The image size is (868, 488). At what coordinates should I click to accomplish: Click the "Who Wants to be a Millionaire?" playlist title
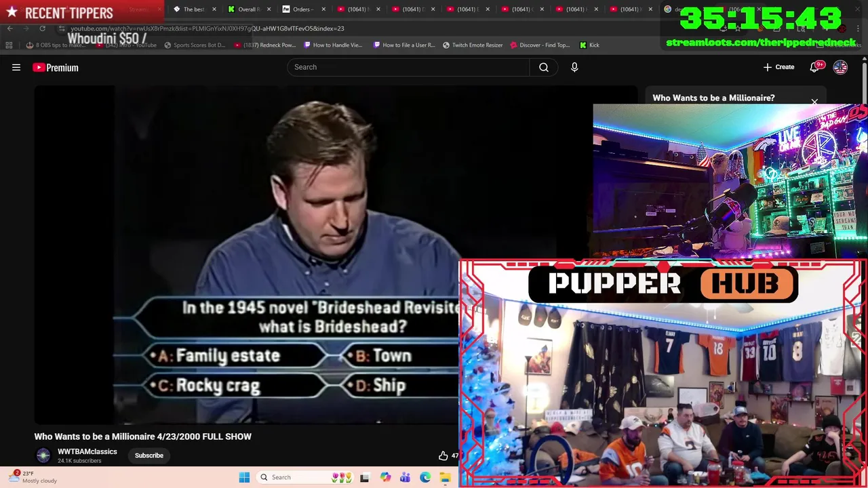pyautogui.click(x=713, y=98)
